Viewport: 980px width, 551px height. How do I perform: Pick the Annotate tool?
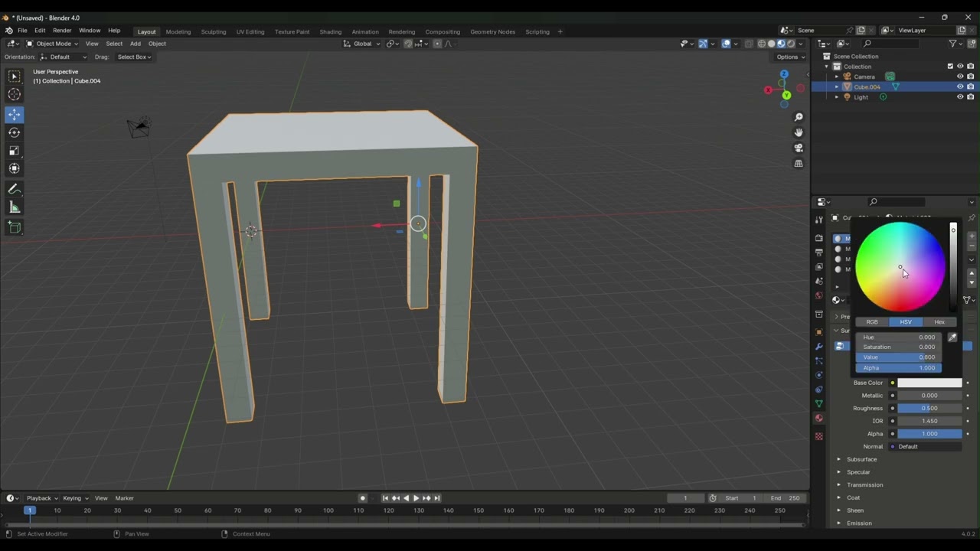[15, 189]
